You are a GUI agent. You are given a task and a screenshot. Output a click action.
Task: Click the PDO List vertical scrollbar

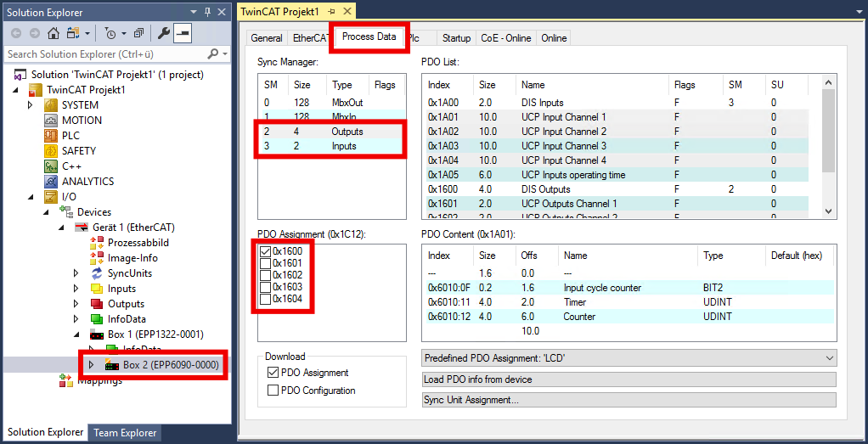click(x=828, y=131)
